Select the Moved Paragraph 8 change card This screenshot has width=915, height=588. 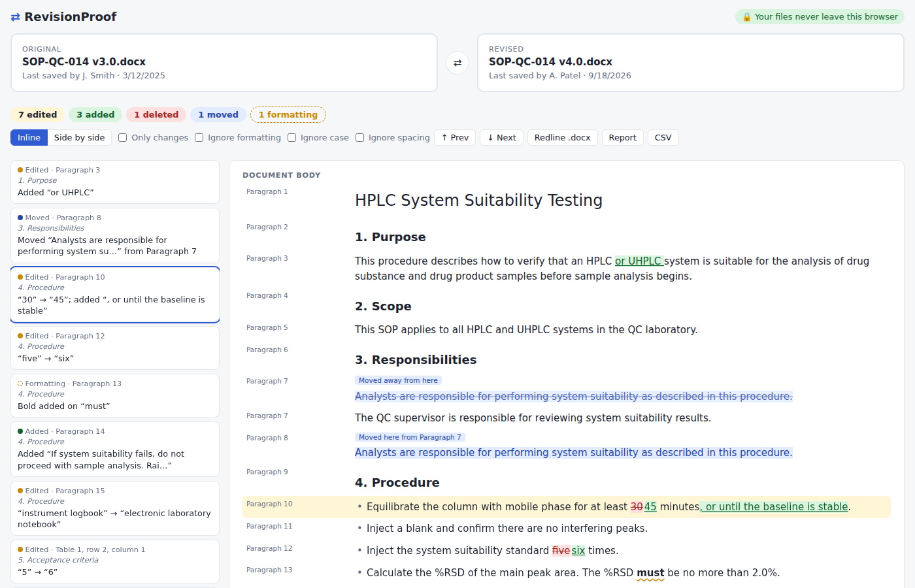point(115,235)
